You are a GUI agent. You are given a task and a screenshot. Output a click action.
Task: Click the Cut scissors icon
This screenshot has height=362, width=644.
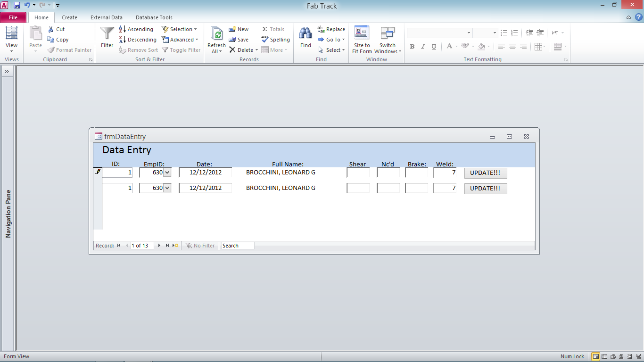point(51,29)
